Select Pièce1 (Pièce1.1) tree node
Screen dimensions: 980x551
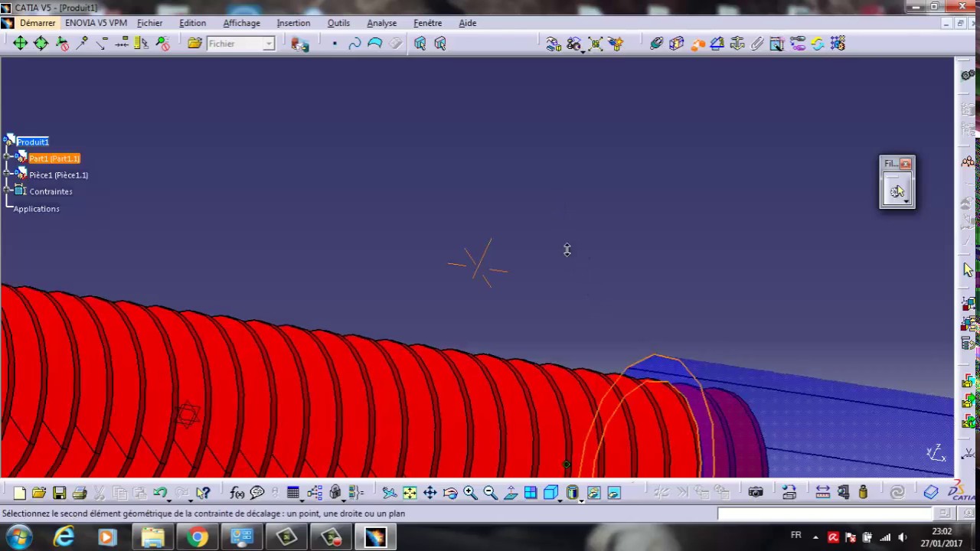pos(59,175)
